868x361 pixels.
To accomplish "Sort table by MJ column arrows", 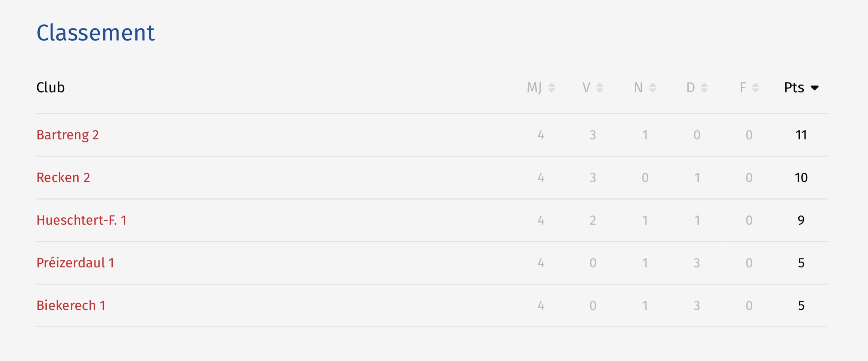I will (552, 88).
